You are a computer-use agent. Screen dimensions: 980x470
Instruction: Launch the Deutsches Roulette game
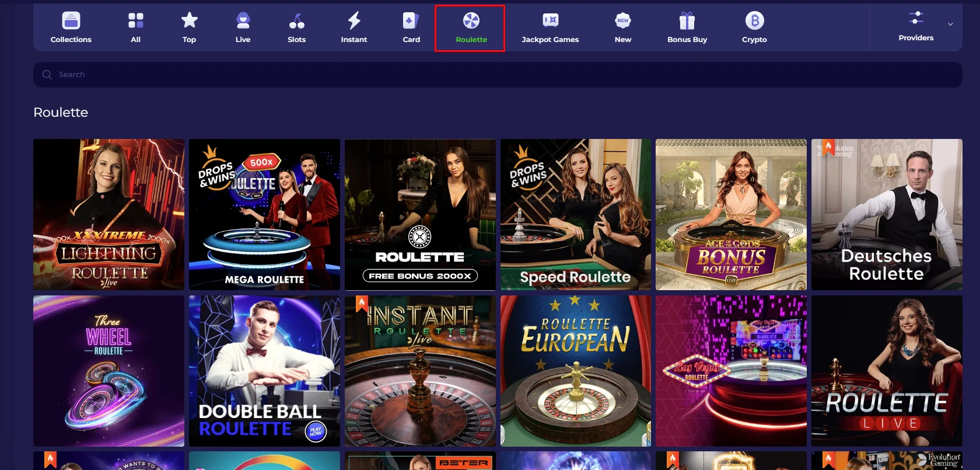point(887,214)
